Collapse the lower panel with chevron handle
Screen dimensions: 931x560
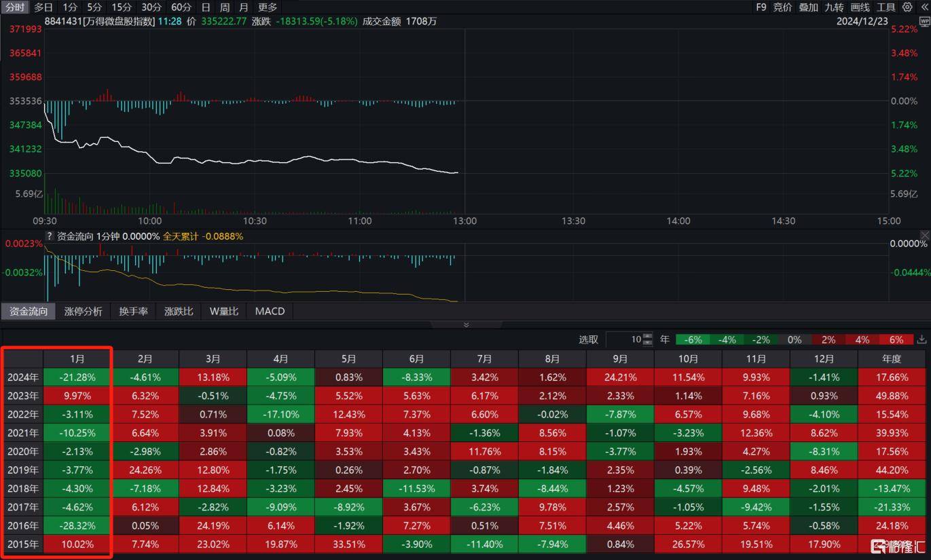tap(466, 324)
